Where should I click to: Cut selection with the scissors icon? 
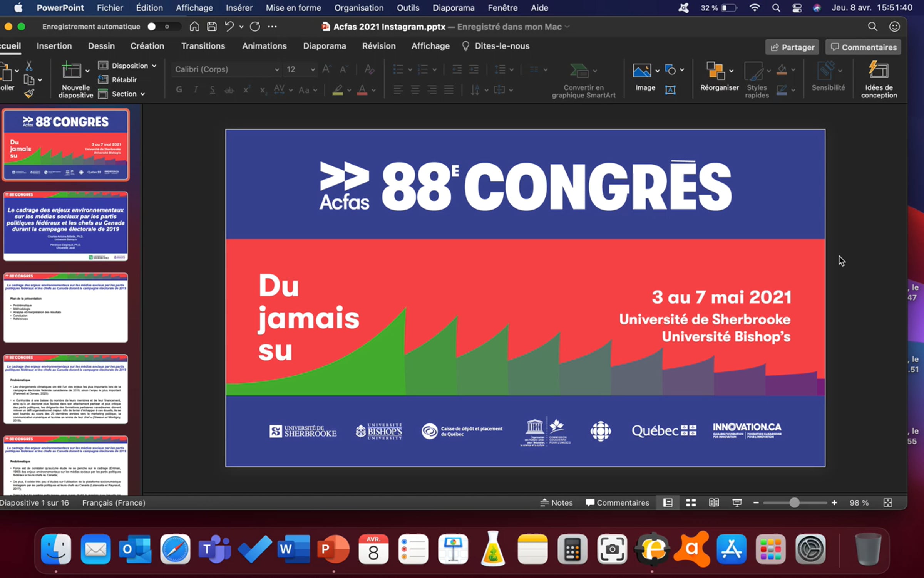pos(29,66)
